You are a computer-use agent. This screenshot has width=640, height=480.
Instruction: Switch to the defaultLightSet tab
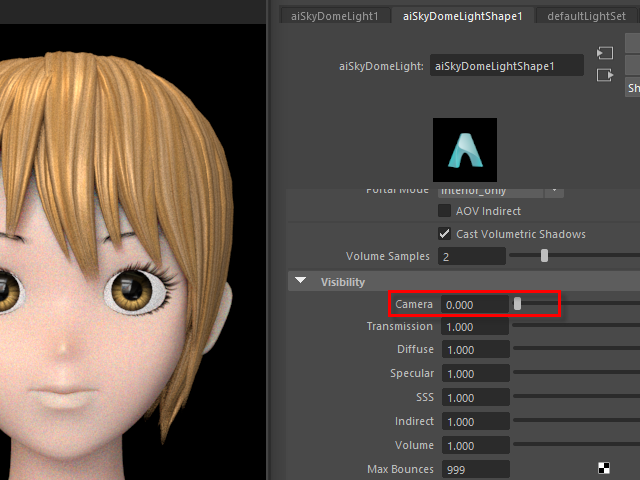586,16
